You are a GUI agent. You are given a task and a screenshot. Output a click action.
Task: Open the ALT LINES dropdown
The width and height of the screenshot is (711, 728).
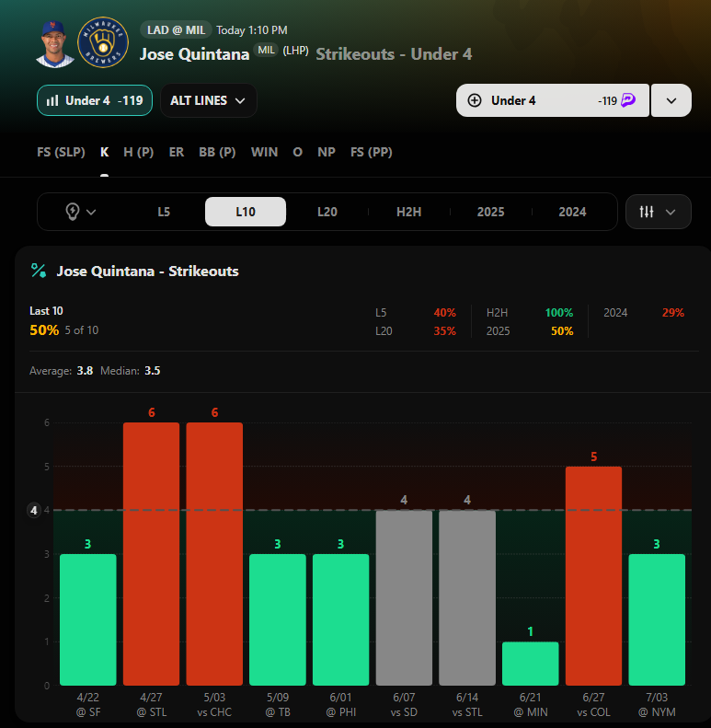pos(209,100)
